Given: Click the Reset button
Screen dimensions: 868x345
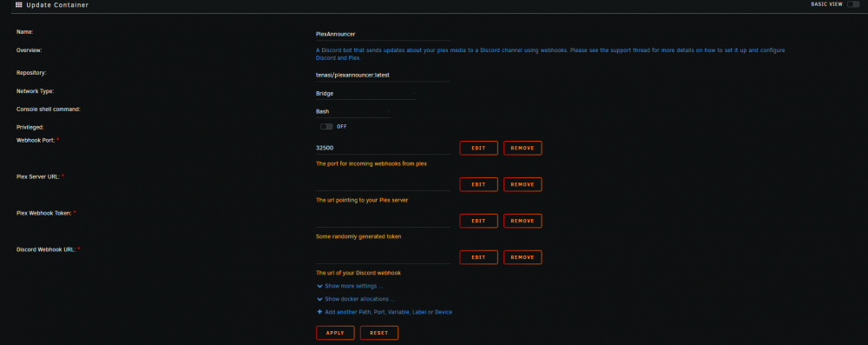Looking at the screenshot, I should pyautogui.click(x=379, y=333).
